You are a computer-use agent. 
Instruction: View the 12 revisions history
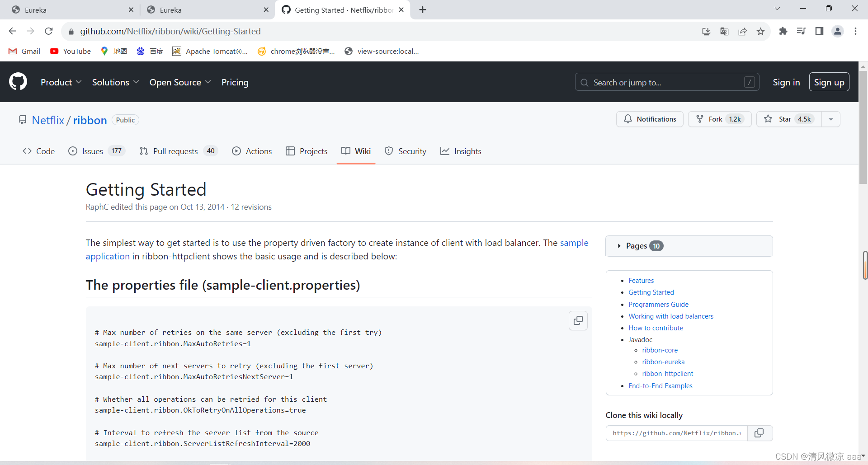pos(251,207)
